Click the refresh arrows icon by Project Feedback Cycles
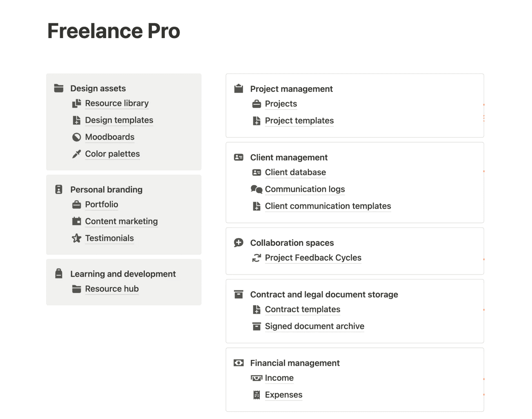Image resolution: width=532 pixels, height=419 pixels. pyautogui.click(x=256, y=258)
